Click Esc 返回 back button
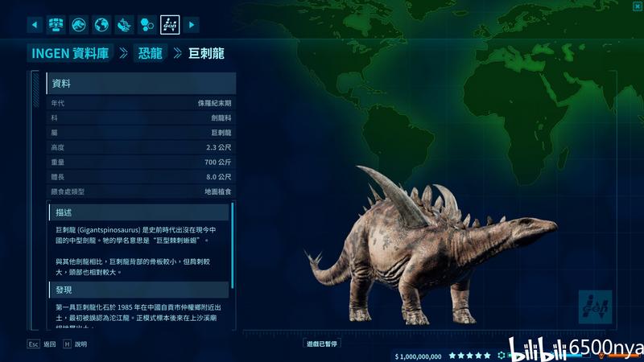This screenshot has height=362, width=644. (42, 344)
